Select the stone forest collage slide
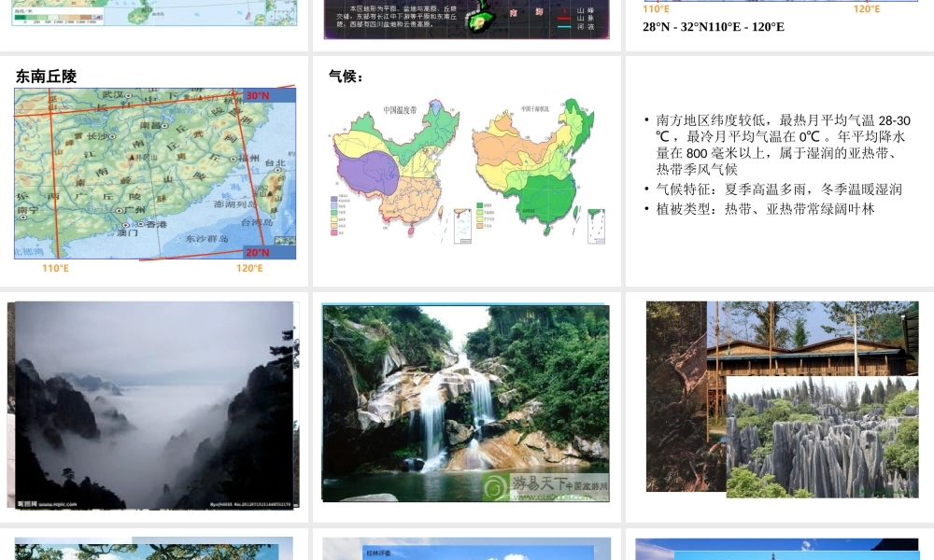 coord(780,406)
